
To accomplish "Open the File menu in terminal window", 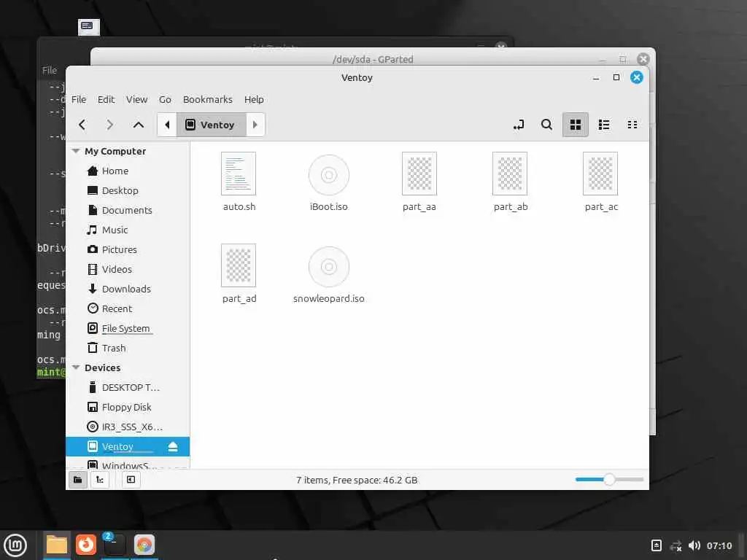I will 50,71.
